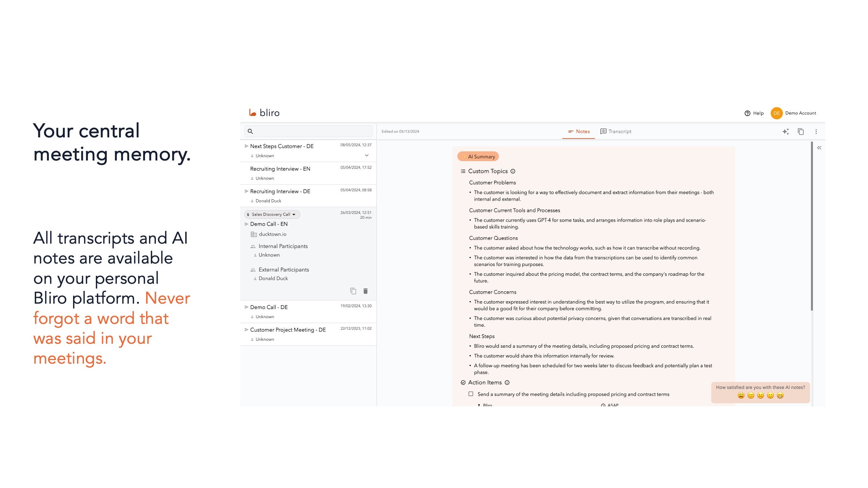The width and height of the screenshot is (868, 488).
Task: Duplicate Demo Call - EN with copy icon
Action: (x=353, y=291)
